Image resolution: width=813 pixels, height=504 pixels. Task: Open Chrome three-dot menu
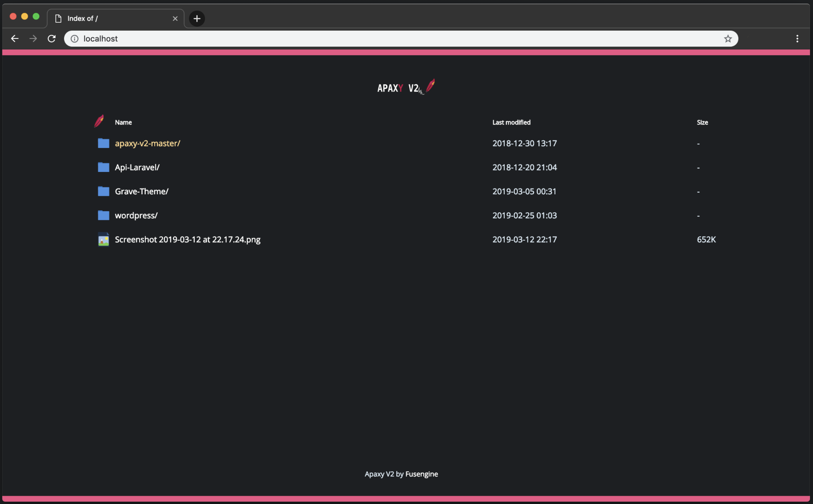(797, 38)
